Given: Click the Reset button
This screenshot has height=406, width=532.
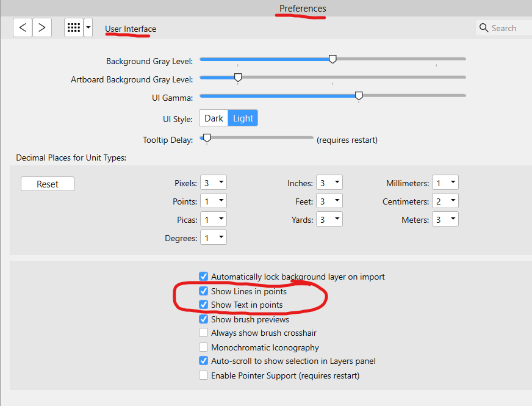Looking at the screenshot, I should point(47,183).
